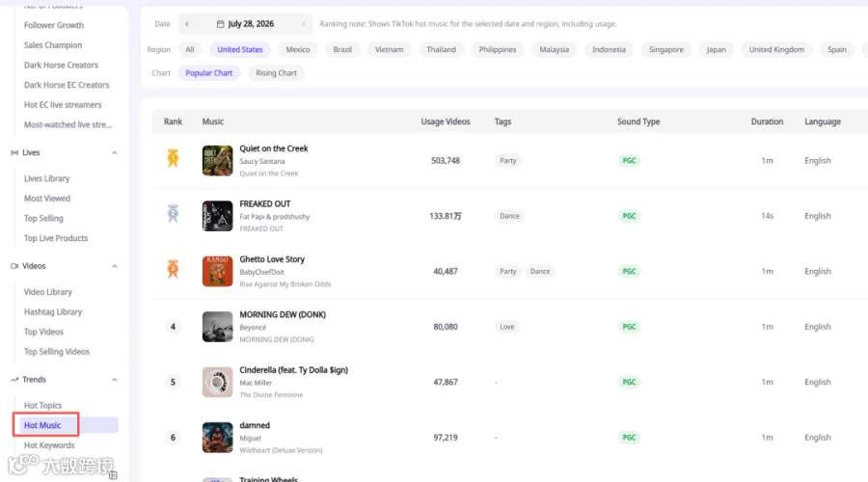Open Top Selling Videos
This screenshot has width=868, height=482.
57,352
